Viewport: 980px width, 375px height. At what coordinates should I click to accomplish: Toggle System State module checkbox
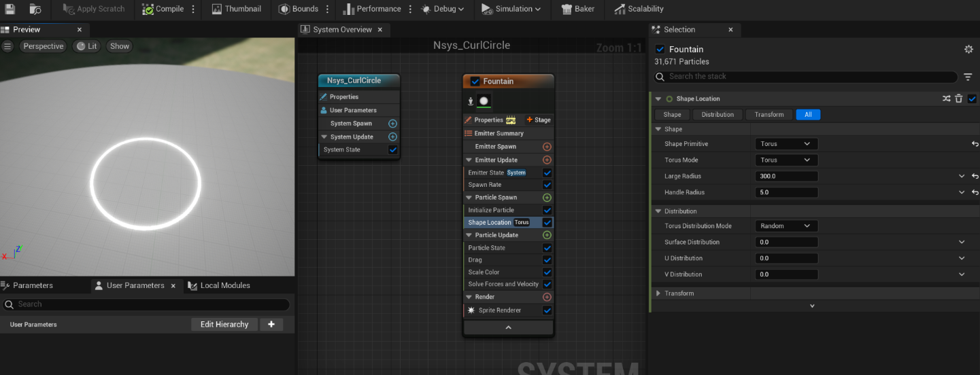tap(392, 150)
